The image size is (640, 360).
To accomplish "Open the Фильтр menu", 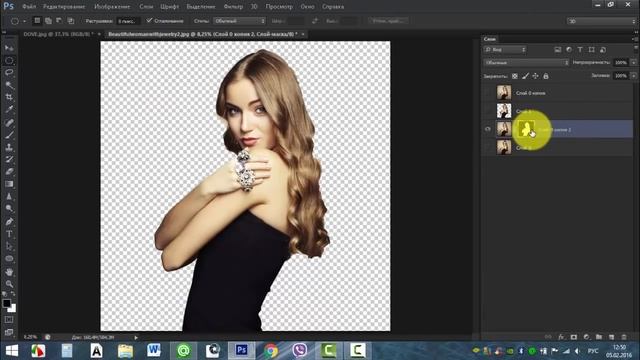I will 233,7.
